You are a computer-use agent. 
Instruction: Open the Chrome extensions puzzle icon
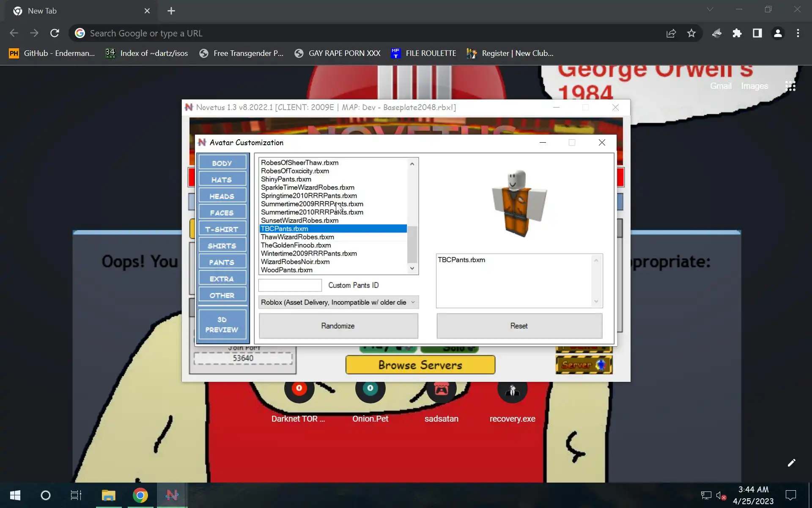click(x=737, y=33)
